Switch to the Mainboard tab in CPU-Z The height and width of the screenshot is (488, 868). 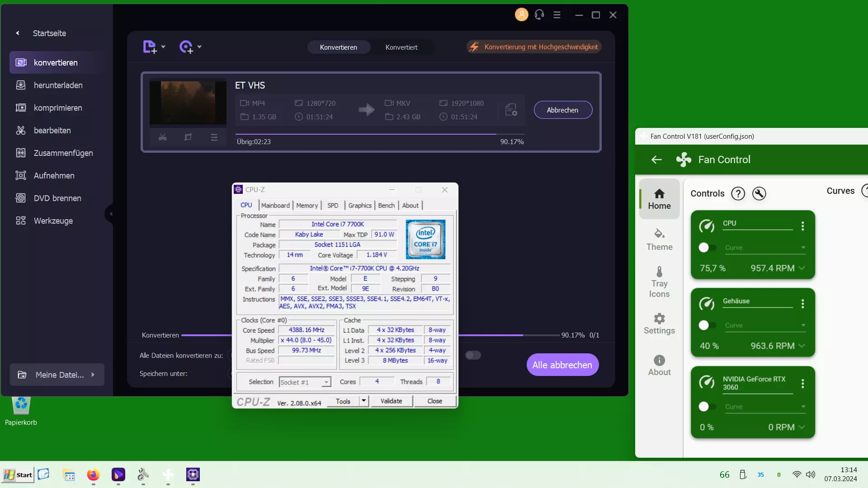275,205
